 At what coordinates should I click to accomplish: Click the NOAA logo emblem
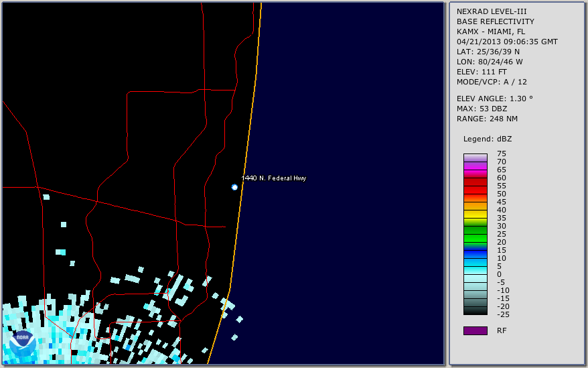pos(23,344)
